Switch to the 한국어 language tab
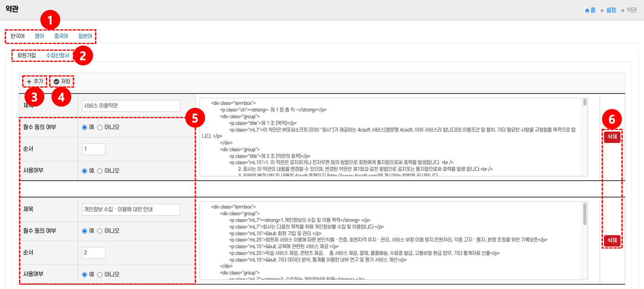Viewport: 644px width, 289px height. point(17,36)
